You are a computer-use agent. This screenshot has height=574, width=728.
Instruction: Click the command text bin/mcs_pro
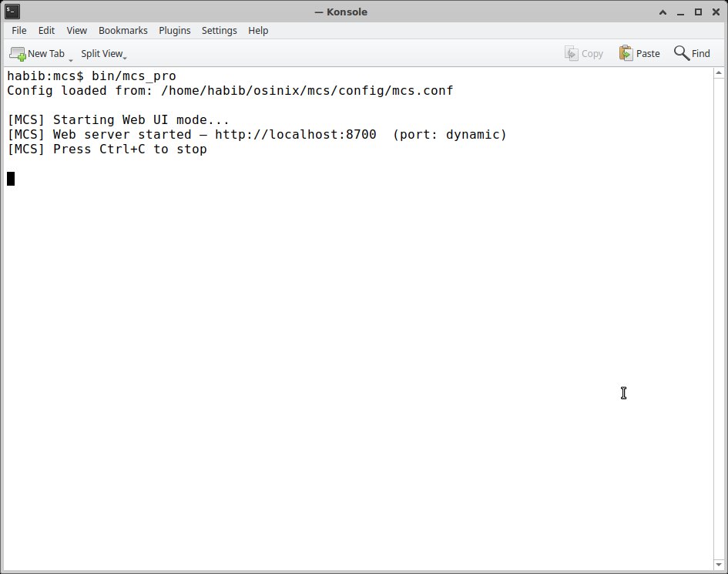134,76
